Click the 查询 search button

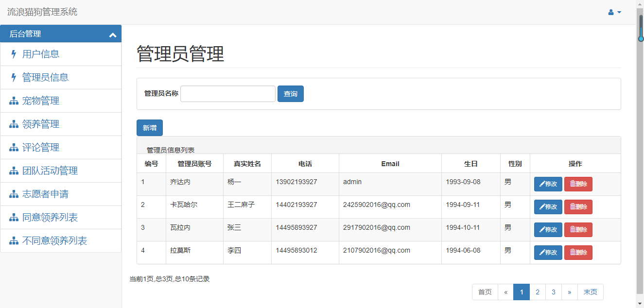click(x=291, y=94)
